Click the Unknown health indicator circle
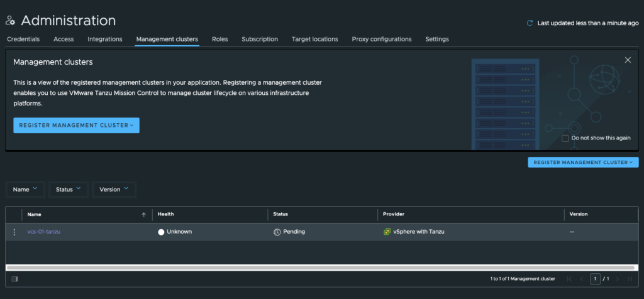This screenshot has height=299, width=644. [x=161, y=232]
